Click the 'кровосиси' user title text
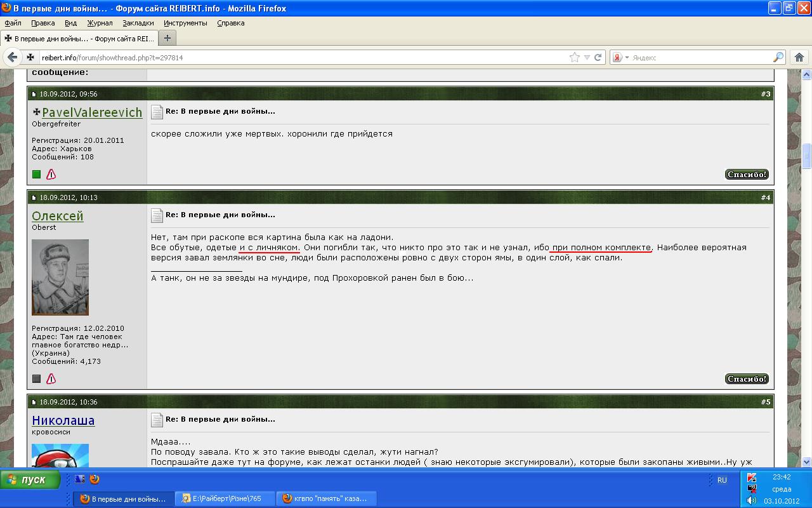 (x=51, y=432)
